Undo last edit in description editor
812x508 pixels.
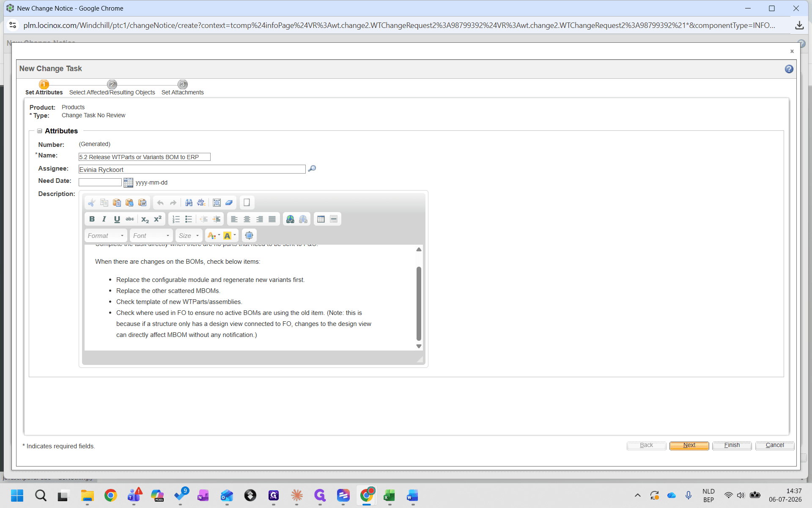pyautogui.click(x=160, y=203)
